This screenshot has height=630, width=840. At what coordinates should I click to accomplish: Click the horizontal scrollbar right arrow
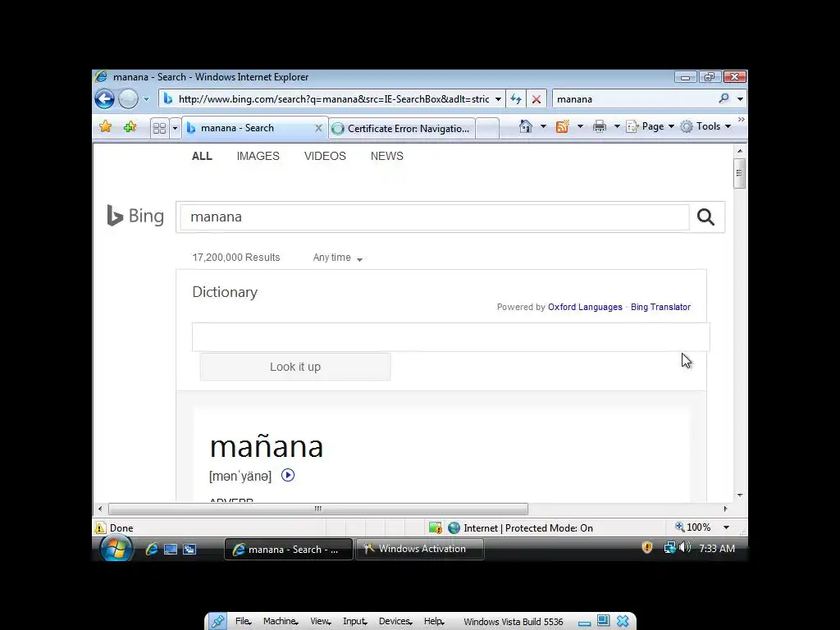click(x=725, y=509)
